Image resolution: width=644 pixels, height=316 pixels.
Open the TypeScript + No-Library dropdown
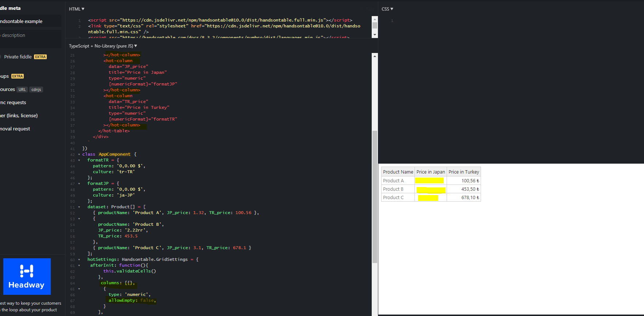(x=103, y=46)
